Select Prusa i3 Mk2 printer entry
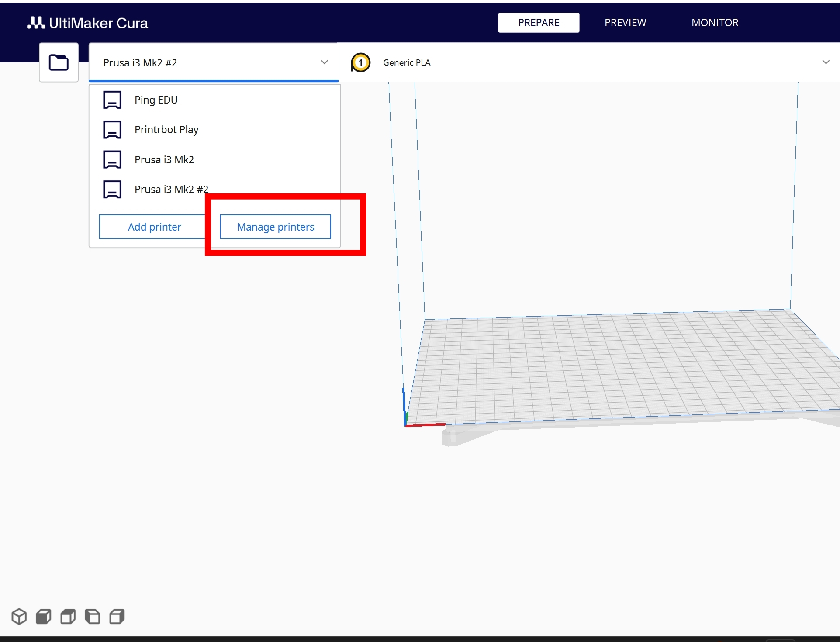The width and height of the screenshot is (840, 642). click(214, 160)
